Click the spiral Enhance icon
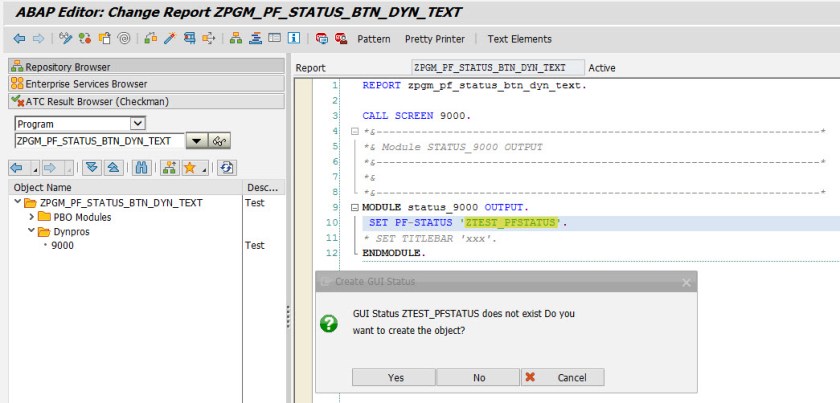The width and height of the screenshot is (840, 403). pyautogui.click(x=124, y=39)
